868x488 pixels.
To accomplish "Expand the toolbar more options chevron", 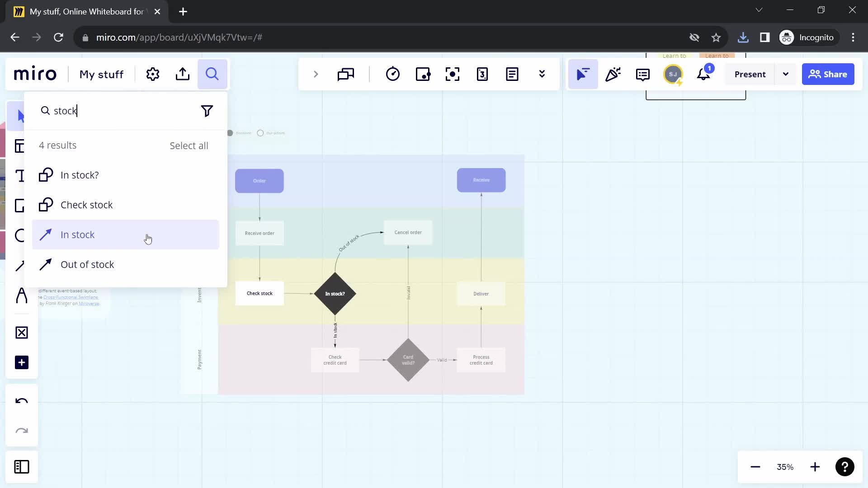I will [x=542, y=74].
